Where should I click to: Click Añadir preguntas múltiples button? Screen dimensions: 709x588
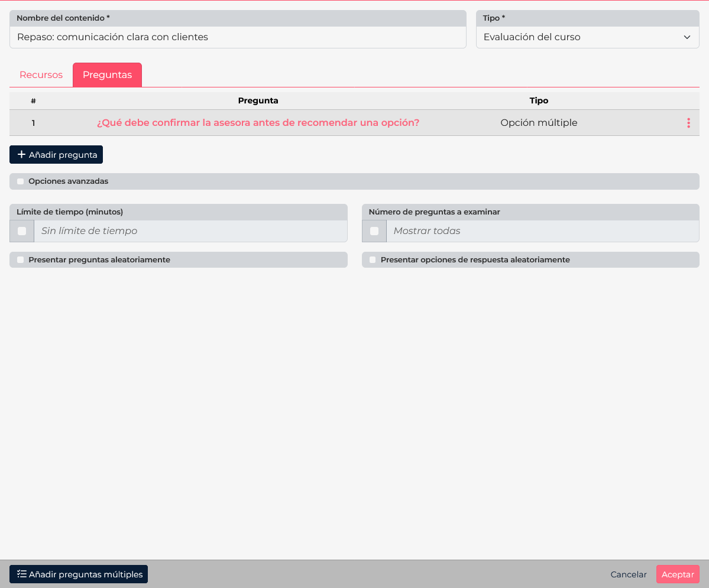tap(79, 574)
